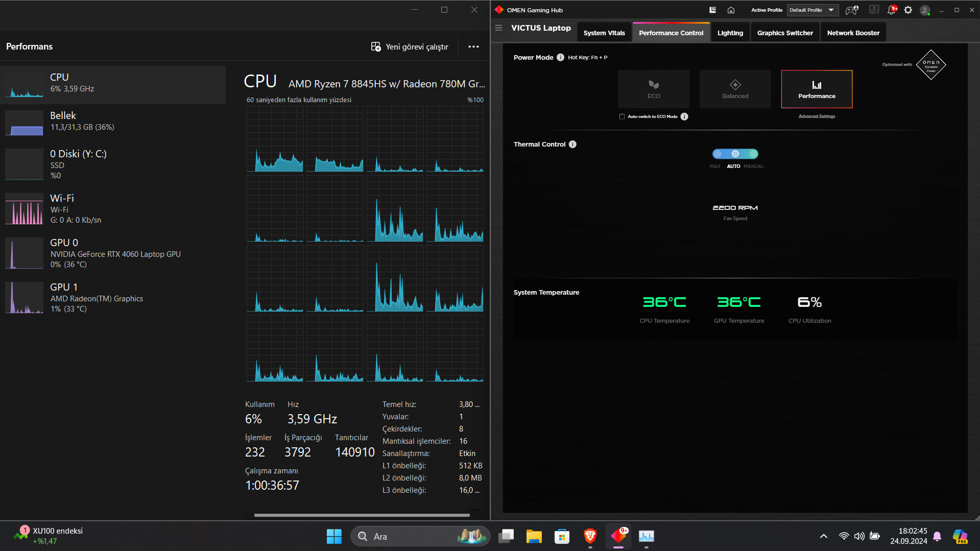Switch to System Vitals tab

click(604, 33)
